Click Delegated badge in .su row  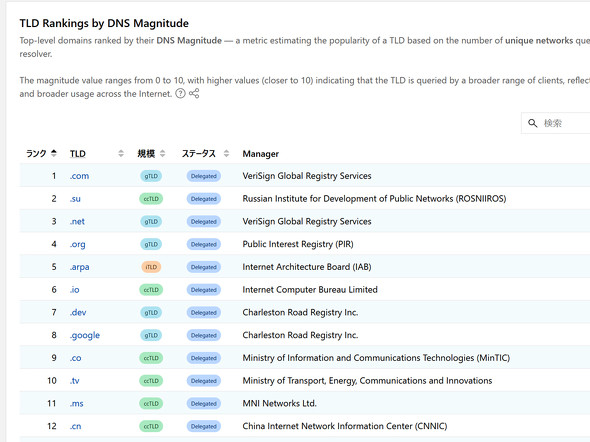[x=204, y=199]
